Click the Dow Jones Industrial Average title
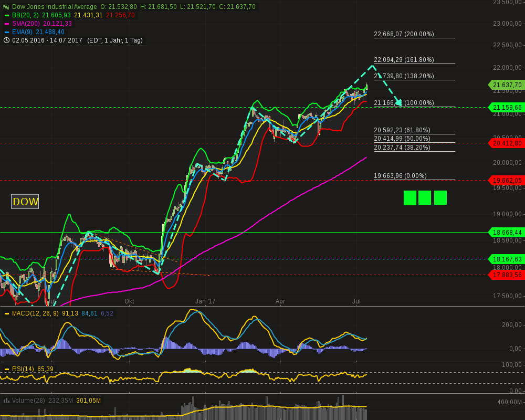 point(55,7)
